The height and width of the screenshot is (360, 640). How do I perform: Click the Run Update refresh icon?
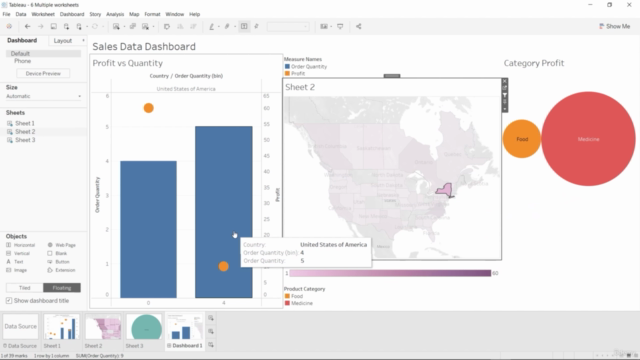pyautogui.click(x=95, y=27)
